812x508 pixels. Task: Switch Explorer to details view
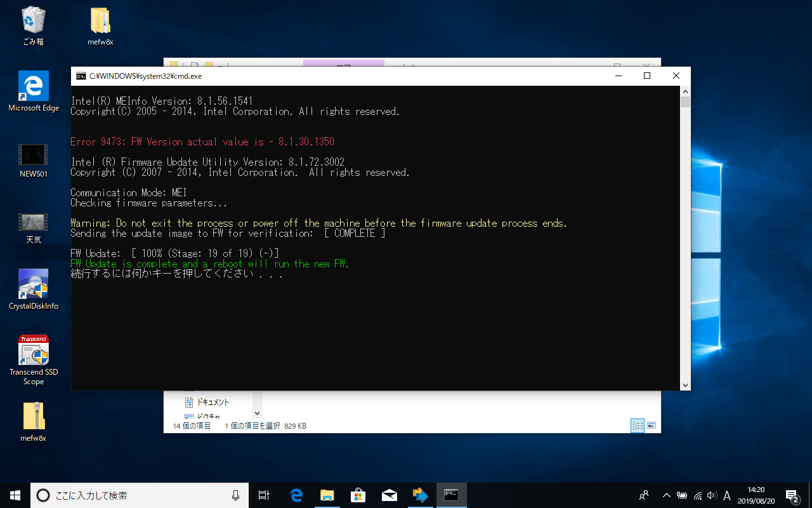click(638, 425)
